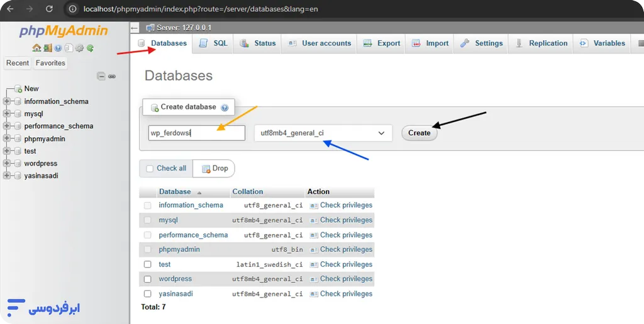
Task: Click the log out (exit door) icon
Action: (x=48, y=48)
